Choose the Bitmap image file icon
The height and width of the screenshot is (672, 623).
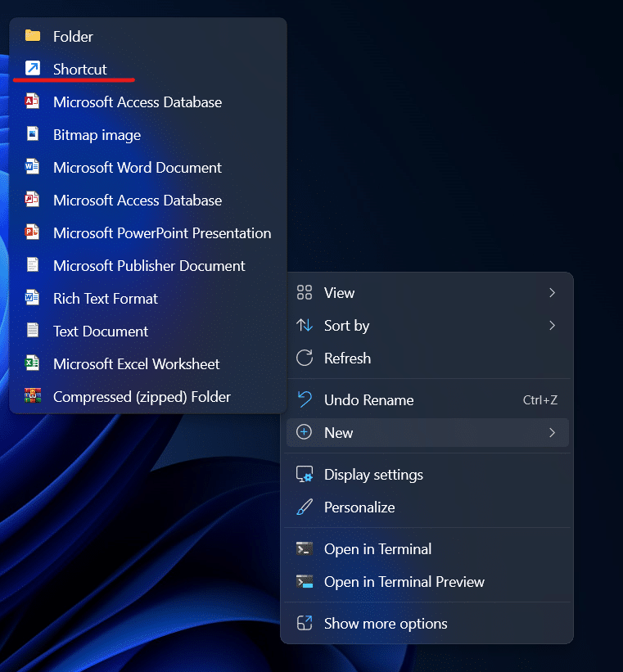(x=33, y=133)
